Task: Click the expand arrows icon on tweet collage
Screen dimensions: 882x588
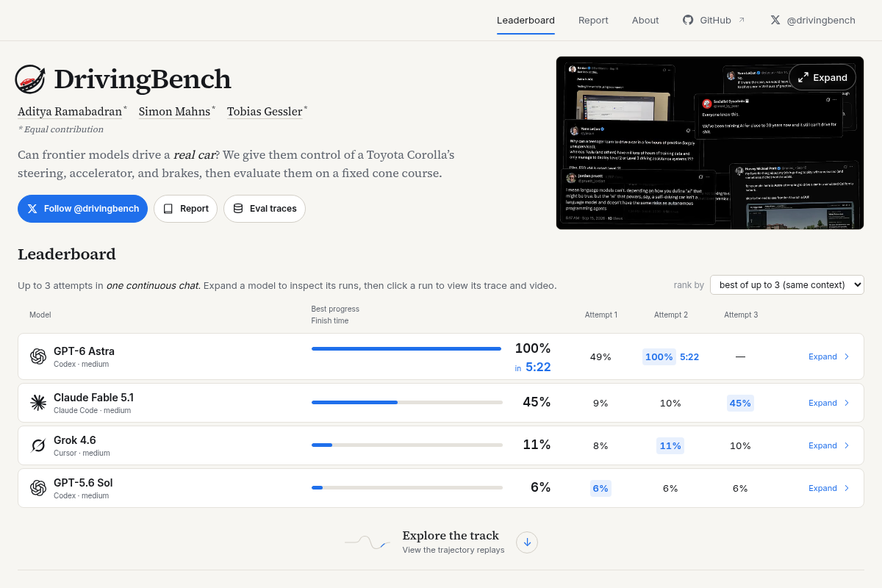Action: tap(803, 77)
